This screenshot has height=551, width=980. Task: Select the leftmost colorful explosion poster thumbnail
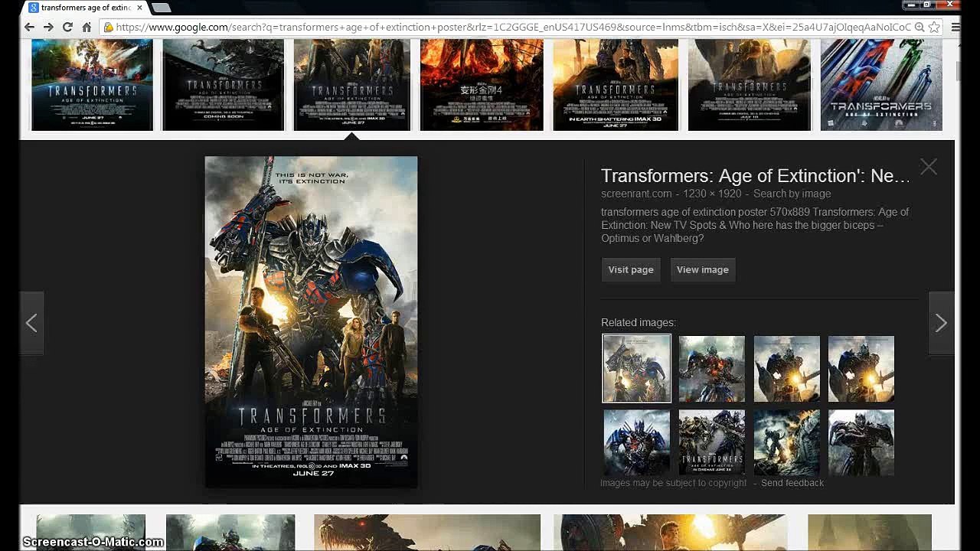coord(92,85)
